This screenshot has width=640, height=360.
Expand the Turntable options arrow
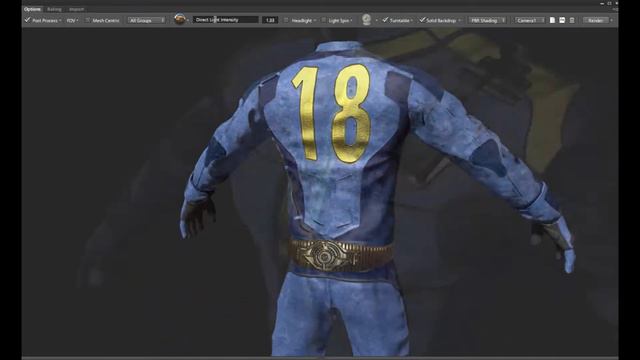[412, 20]
